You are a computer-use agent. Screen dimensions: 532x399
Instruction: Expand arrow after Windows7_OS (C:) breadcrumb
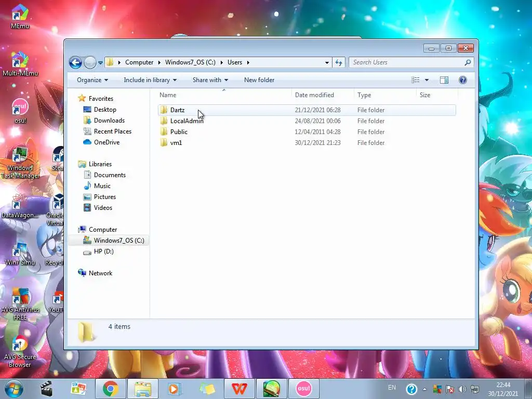click(x=221, y=62)
